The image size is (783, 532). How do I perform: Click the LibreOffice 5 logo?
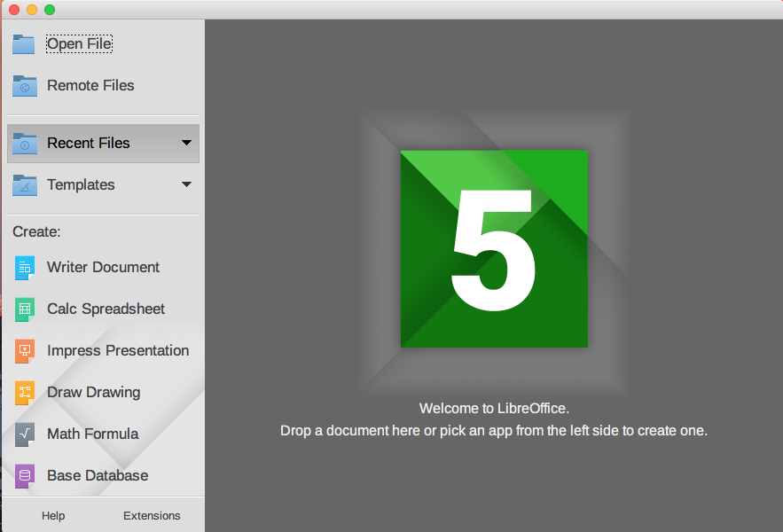coord(494,248)
